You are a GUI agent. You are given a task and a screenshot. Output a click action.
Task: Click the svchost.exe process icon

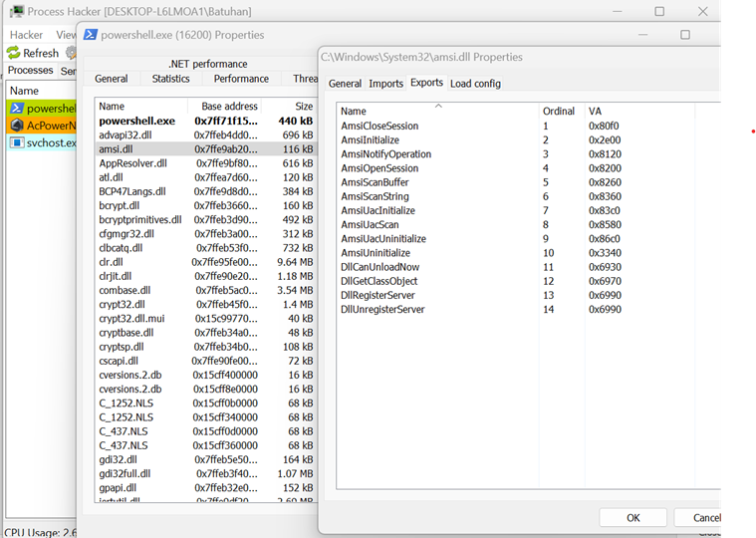(x=17, y=142)
